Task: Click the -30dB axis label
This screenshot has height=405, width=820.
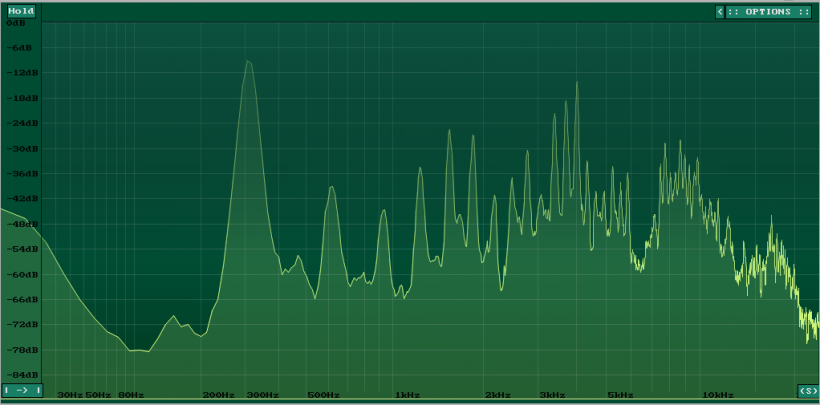Action: coord(20,149)
